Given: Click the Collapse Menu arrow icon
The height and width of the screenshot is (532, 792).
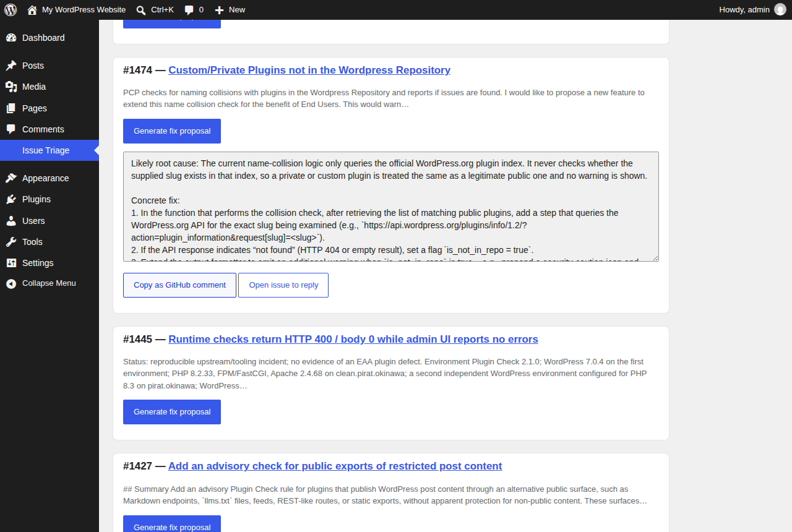Looking at the screenshot, I should click(11, 283).
